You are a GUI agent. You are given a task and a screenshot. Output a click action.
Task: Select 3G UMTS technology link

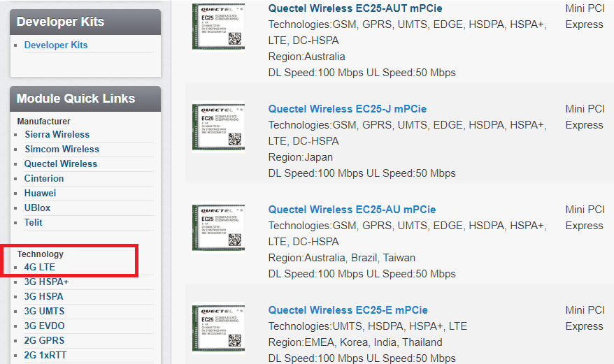click(x=44, y=311)
